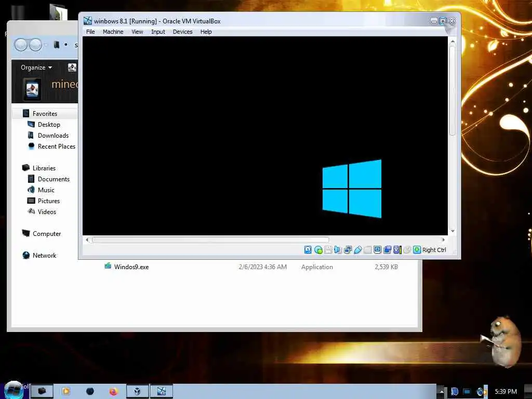The height and width of the screenshot is (399, 532).
Task: Click the 2/6/2023 4:36 AM date cell
Action: (262, 267)
